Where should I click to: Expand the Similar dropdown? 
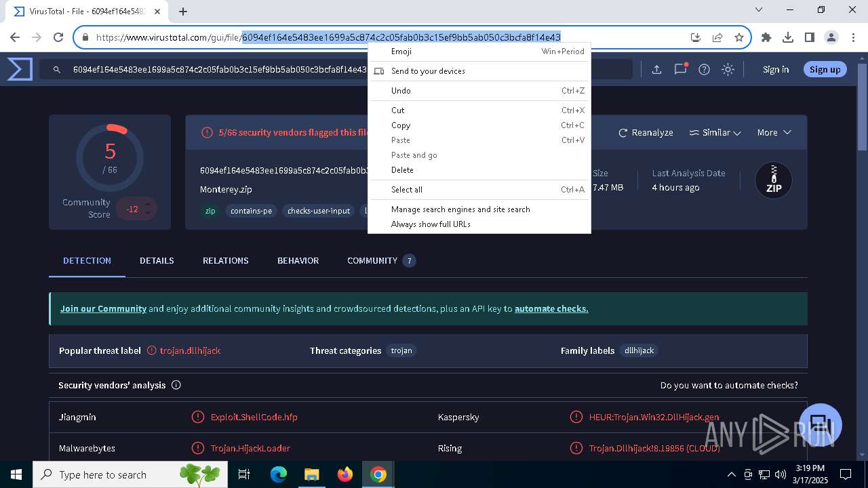[x=715, y=132]
